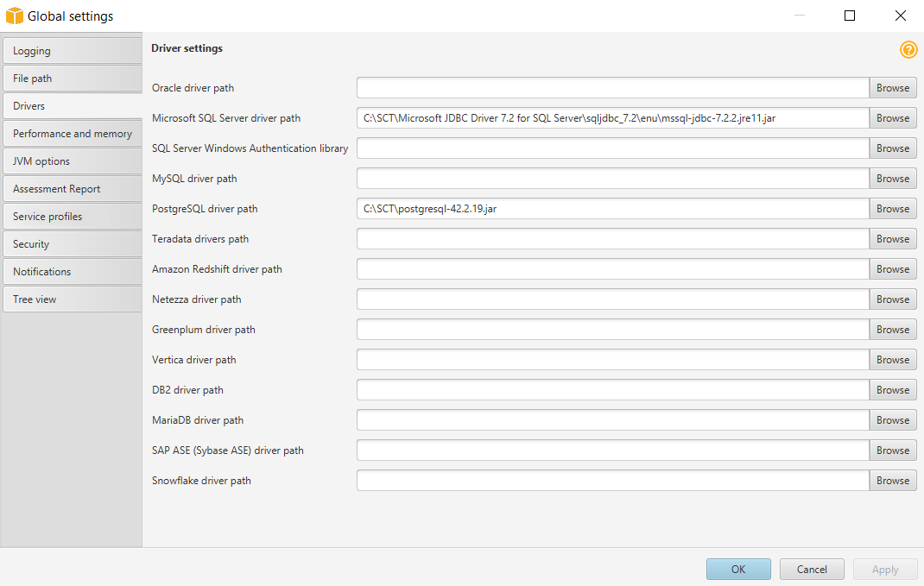
Task: Open the Service profiles tab
Action: click(x=71, y=217)
